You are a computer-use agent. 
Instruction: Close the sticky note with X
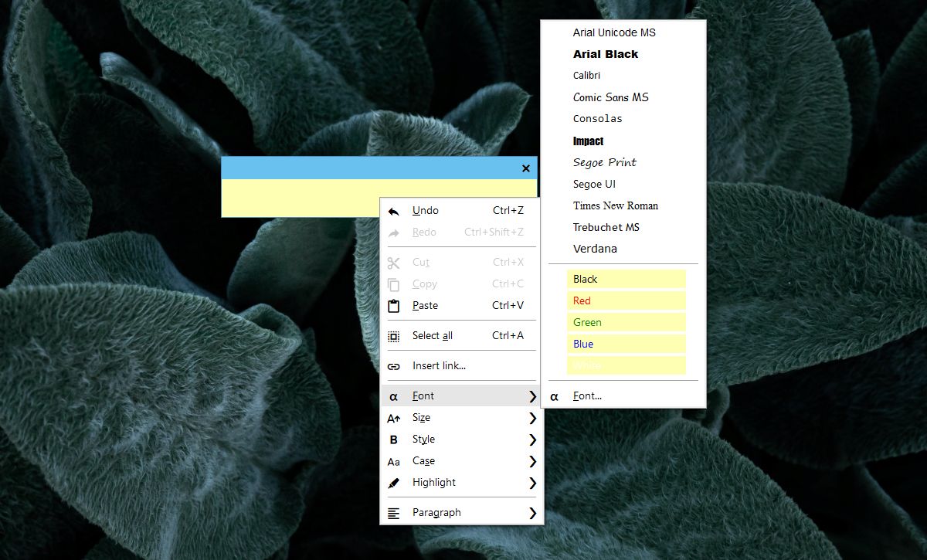(526, 168)
